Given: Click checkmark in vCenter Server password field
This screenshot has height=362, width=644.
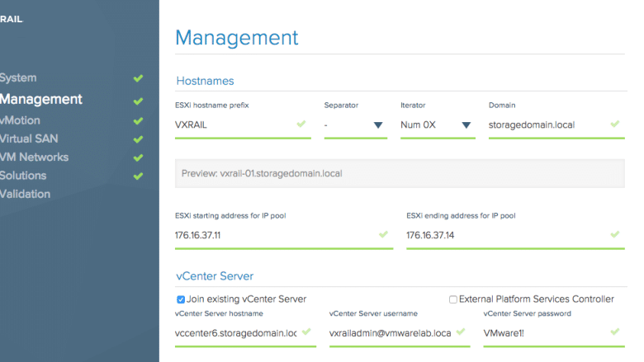Looking at the screenshot, I should (x=615, y=331).
